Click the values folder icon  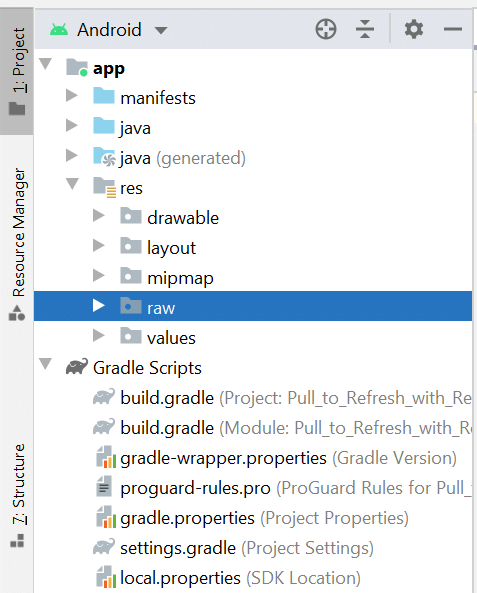131,335
